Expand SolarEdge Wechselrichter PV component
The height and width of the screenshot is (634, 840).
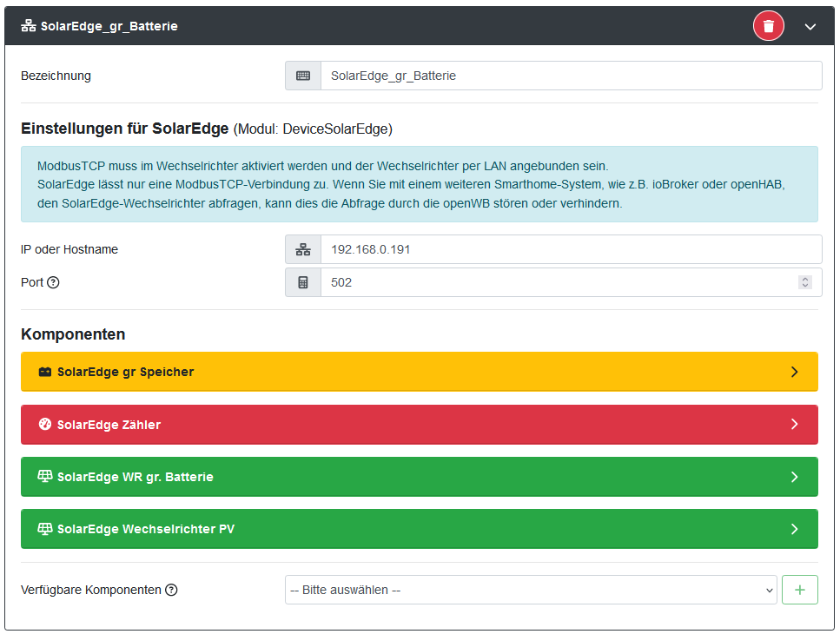point(419,529)
